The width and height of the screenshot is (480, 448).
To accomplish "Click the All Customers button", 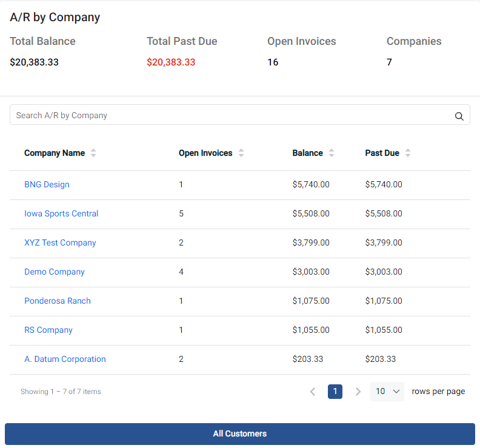I will [240, 434].
